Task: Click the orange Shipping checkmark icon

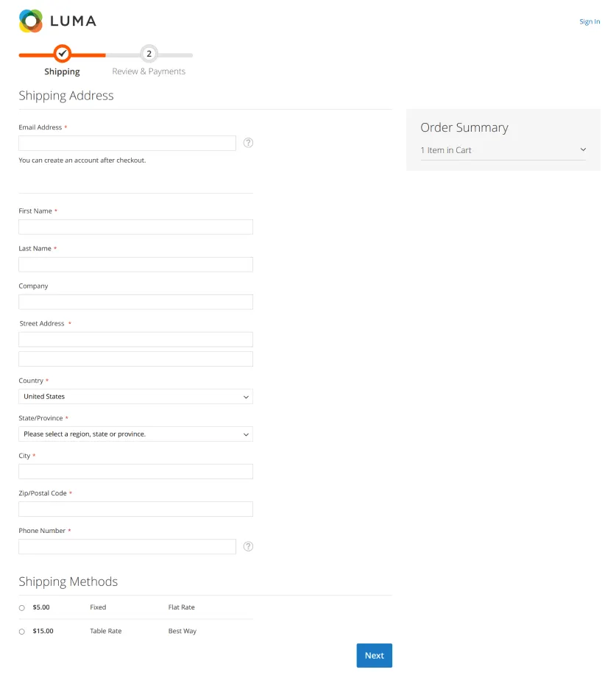Action: pos(62,53)
